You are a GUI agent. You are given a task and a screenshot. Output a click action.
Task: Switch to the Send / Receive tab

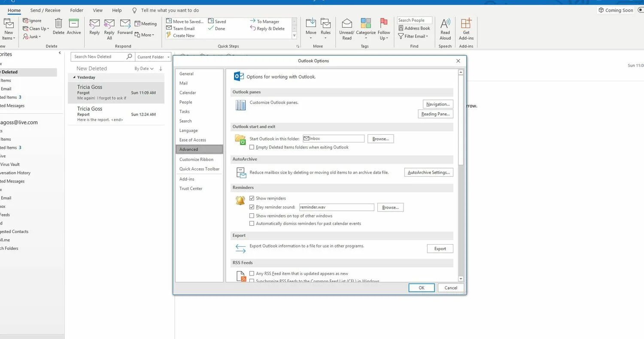[46, 10]
